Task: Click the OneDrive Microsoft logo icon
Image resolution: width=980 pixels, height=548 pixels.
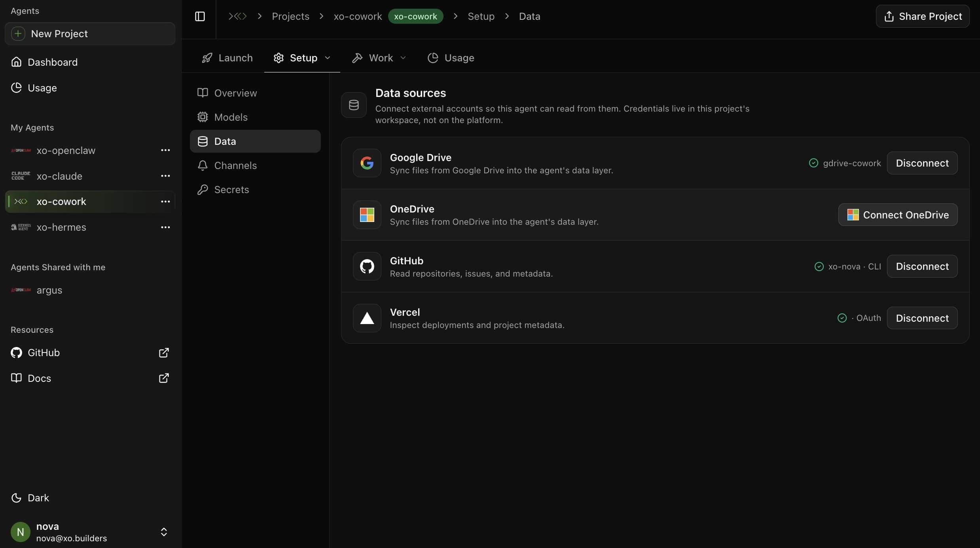Action: (x=367, y=215)
